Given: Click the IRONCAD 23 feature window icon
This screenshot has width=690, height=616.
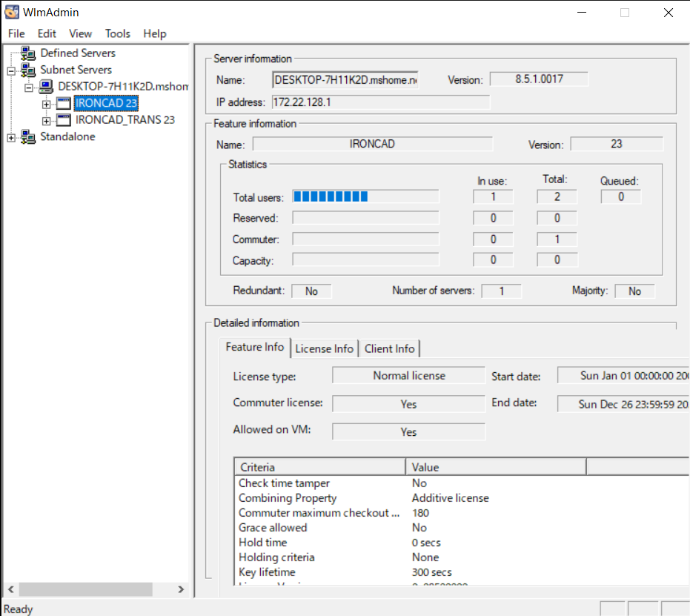Looking at the screenshot, I should 64,103.
